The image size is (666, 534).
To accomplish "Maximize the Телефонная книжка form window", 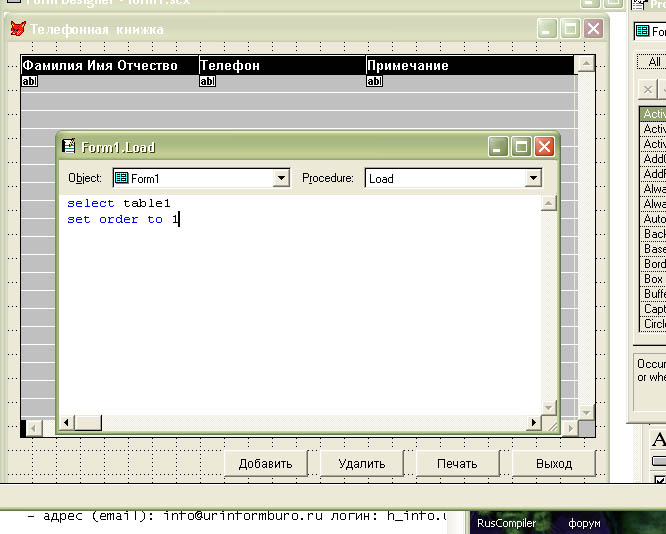I will click(570, 29).
